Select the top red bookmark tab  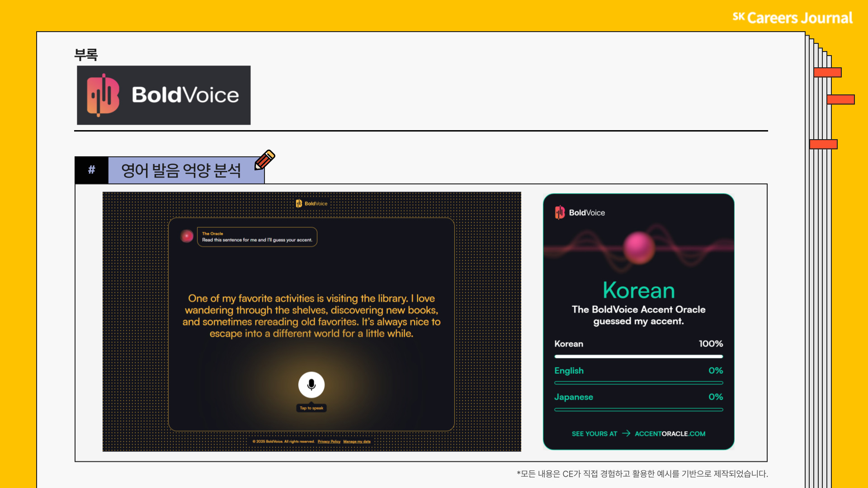827,72
